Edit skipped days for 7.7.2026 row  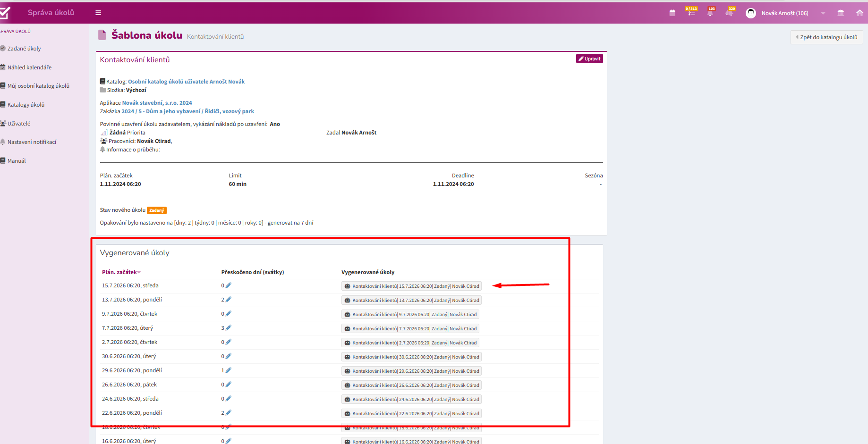tap(229, 328)
